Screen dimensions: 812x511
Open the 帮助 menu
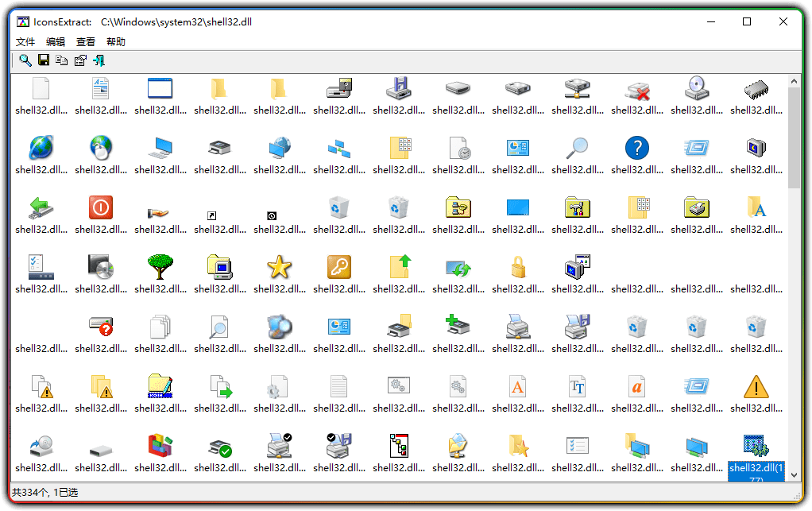116,42
